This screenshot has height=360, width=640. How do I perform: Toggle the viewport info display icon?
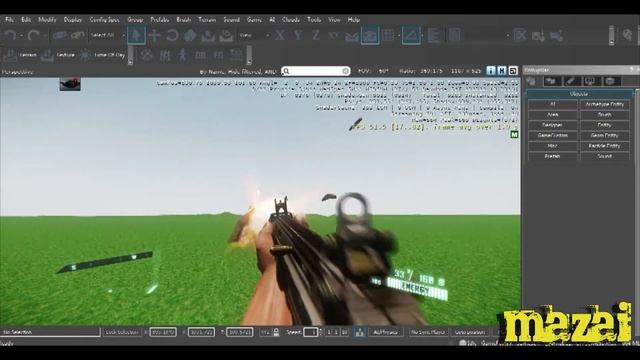pyautogui.click(x=491, y=71)
